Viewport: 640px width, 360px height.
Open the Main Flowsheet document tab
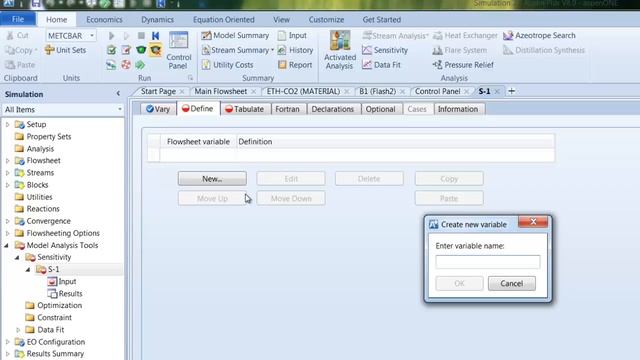[221, 91]
